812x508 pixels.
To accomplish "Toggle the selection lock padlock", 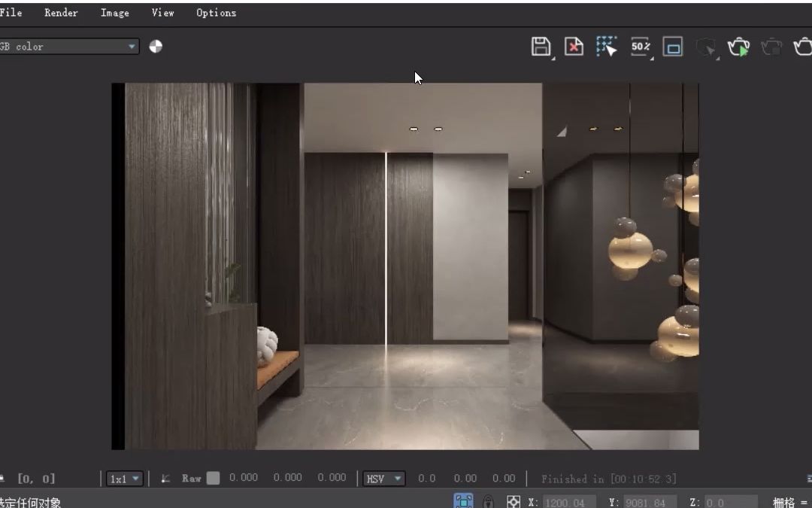I will point(489,500).
